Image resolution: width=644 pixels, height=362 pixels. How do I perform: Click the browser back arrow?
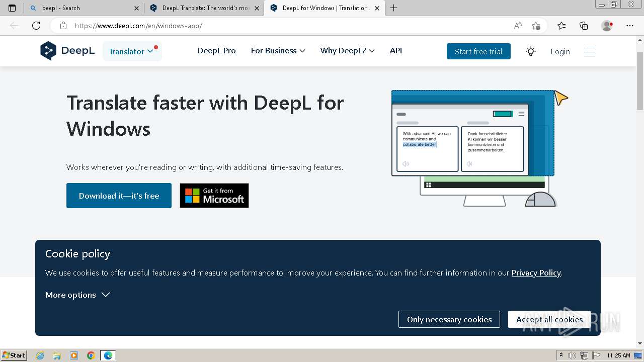[x=14, y=26]
